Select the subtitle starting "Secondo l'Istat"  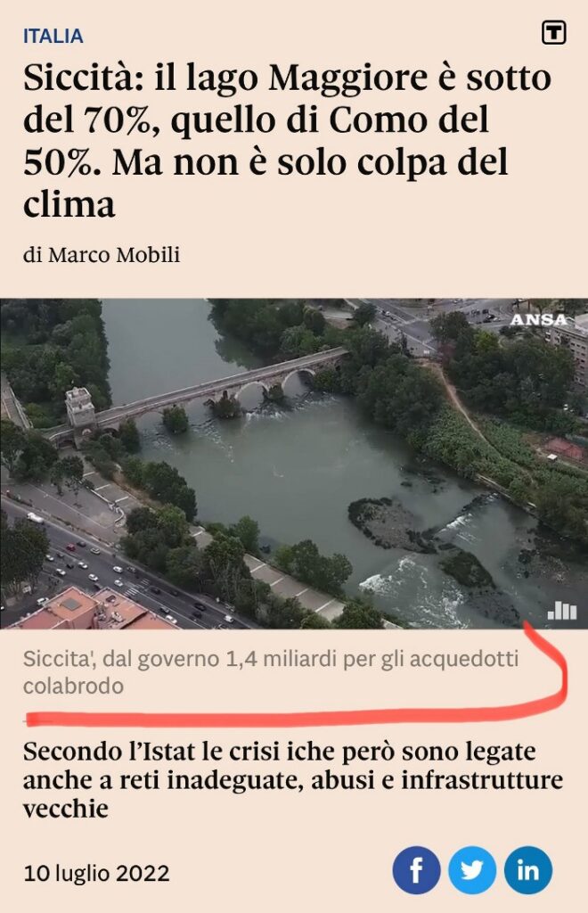(293, 779)
